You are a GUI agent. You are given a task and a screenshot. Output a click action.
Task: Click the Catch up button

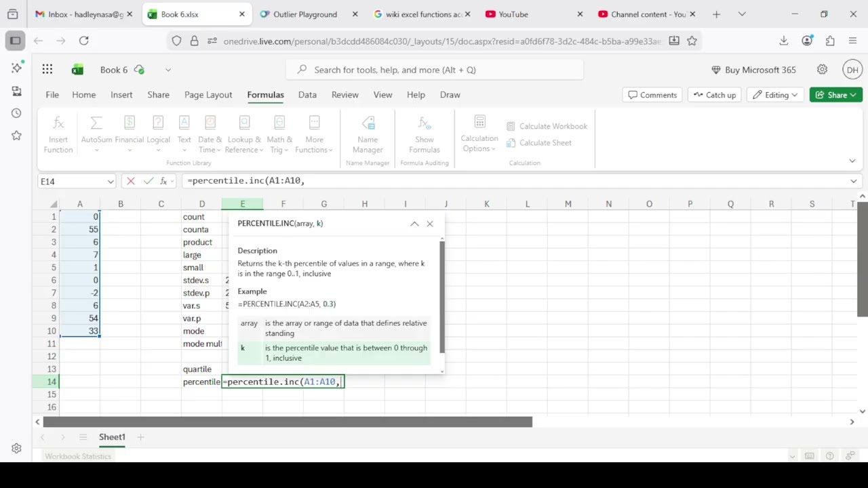714,95
